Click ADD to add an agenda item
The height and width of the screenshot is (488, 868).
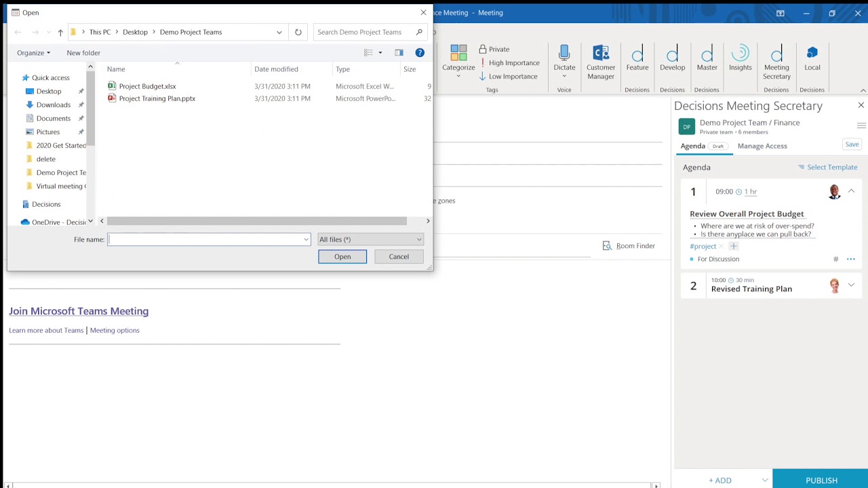point(720,480)
